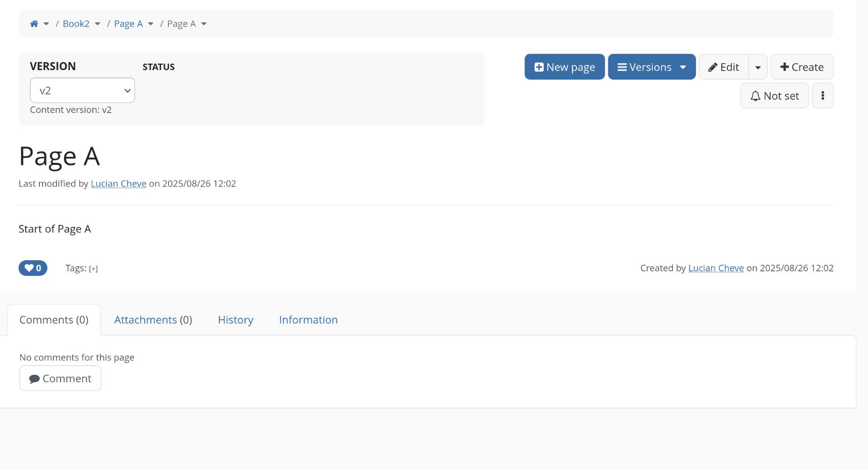Screen dimensions: 868x470
Task: Open the version v2 select dropdown
Action: (x=82, y=90)
